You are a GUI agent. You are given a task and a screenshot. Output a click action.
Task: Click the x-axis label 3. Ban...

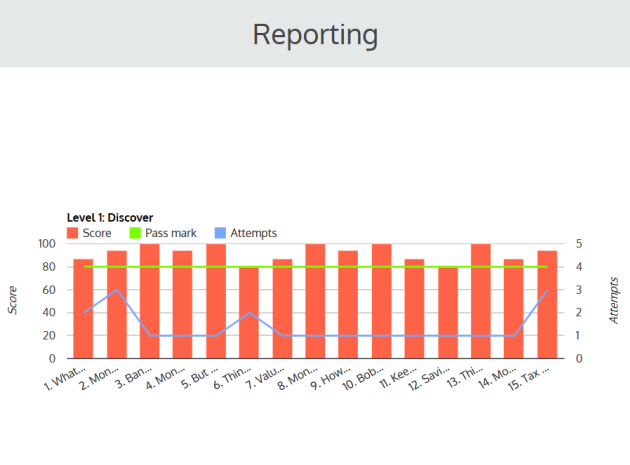[134, 377]
